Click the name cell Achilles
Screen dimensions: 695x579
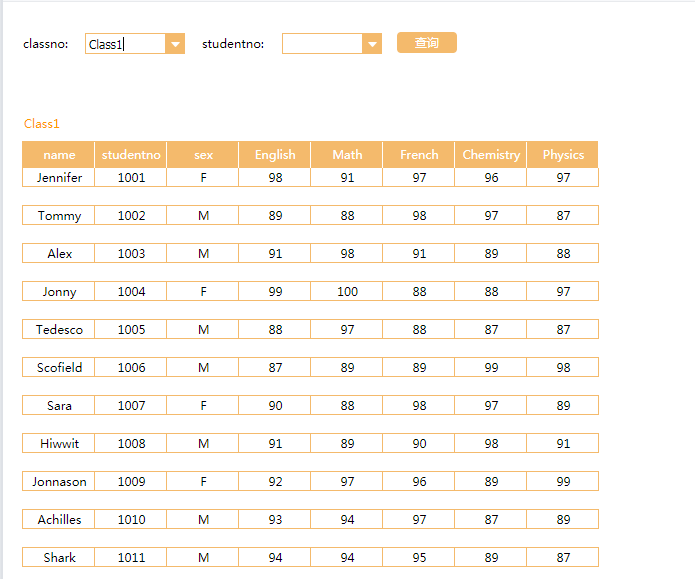pos(59,519)
